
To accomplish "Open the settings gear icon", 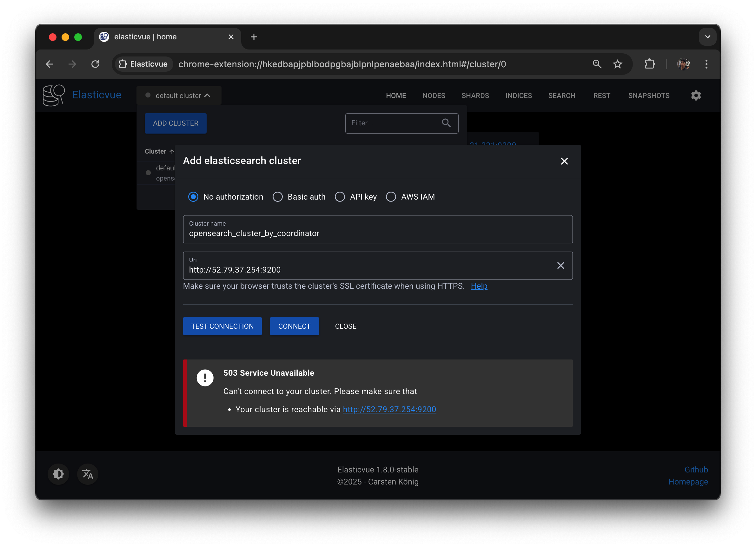I will (696, 96).
